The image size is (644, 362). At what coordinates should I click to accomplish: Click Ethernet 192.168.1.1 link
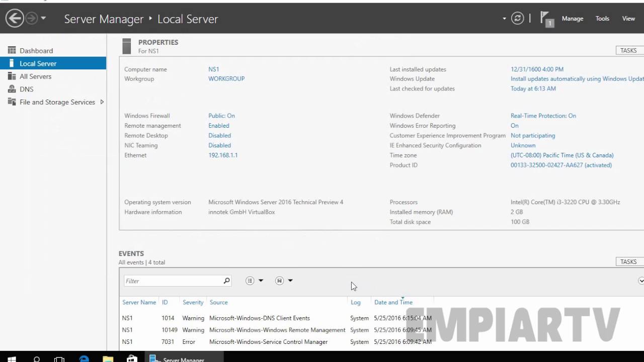click(x=223, y=155)
